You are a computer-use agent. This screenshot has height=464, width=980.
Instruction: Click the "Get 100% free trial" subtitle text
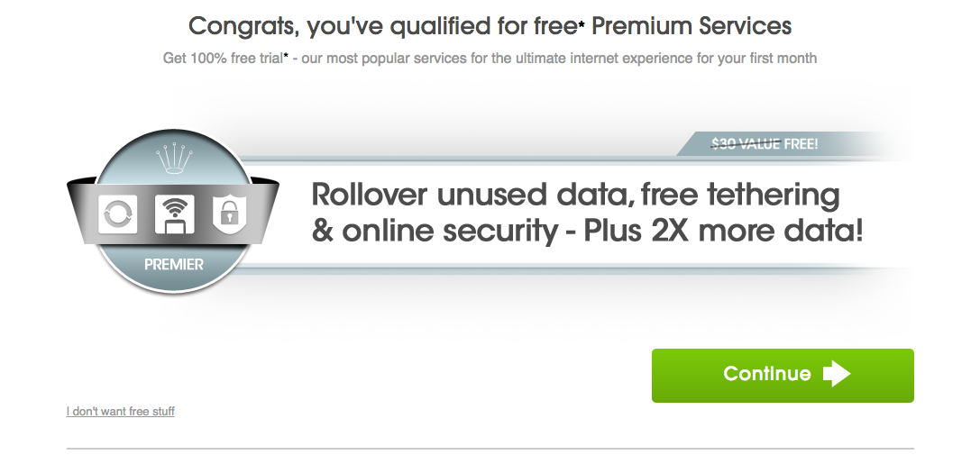coord(223,58)
